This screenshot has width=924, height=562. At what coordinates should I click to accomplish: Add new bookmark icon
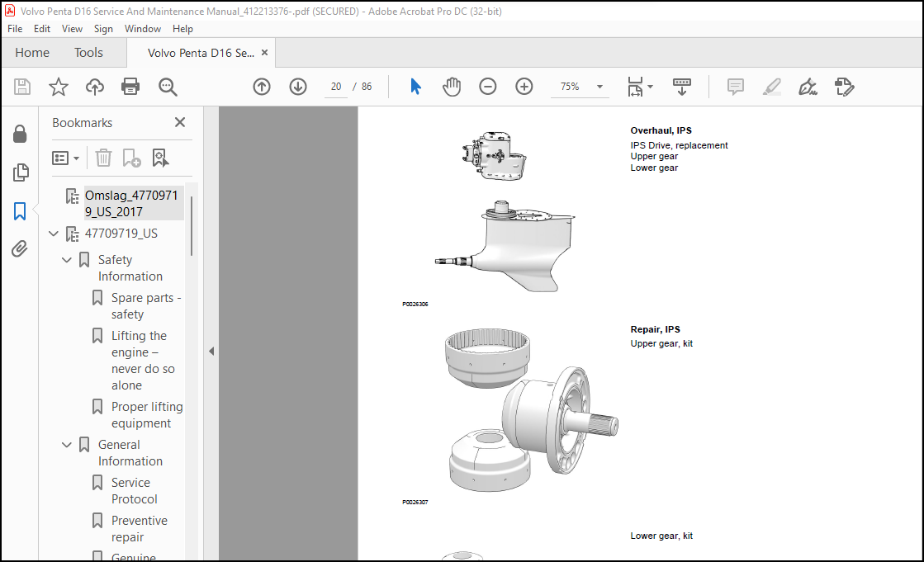[131, 158]
